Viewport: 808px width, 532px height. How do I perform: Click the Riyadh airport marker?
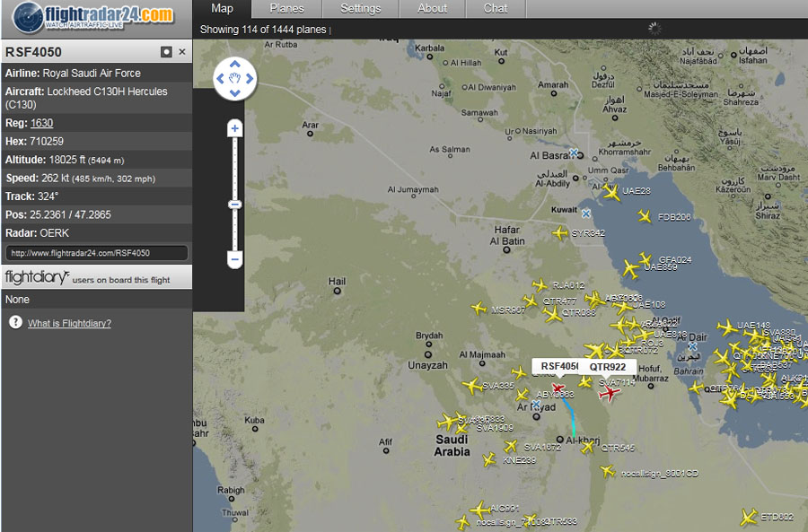[x=536, y=405]
